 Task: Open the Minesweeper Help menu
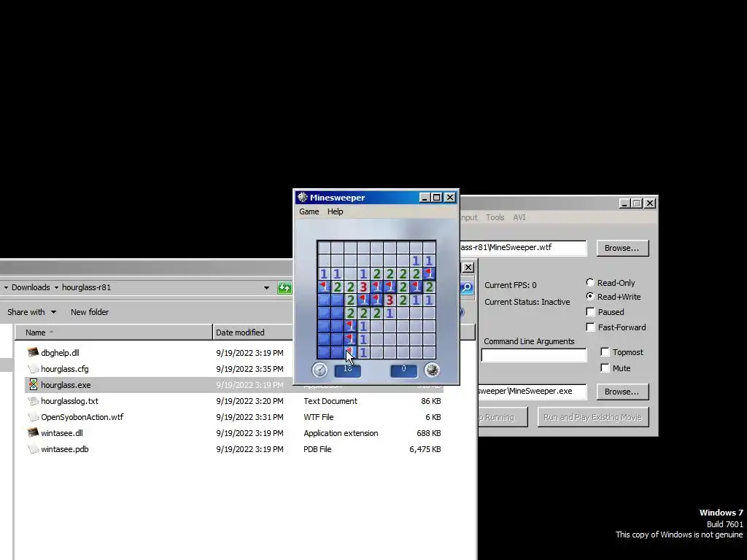pyautogui.click(x=335, y=211)
